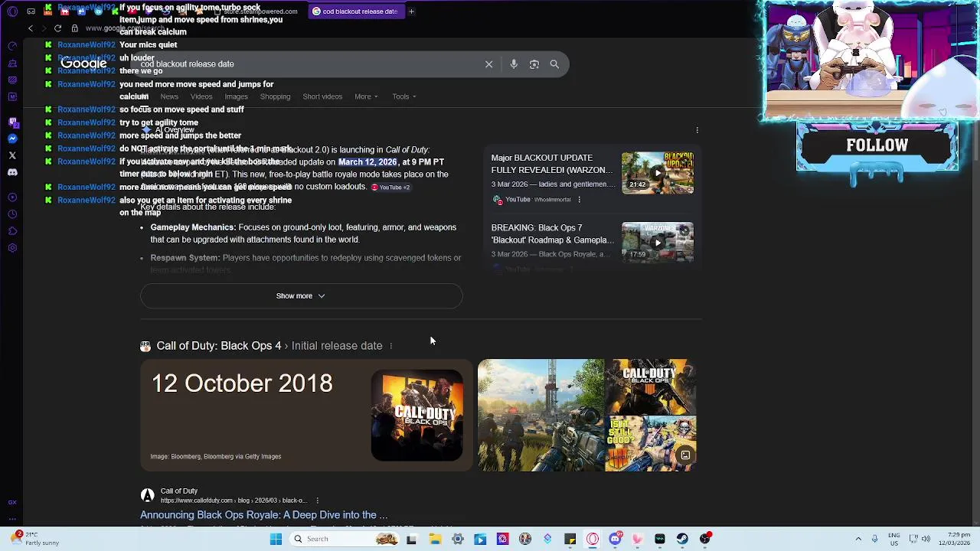The image size is (980, 551).
Task: Open AI Overview three-dot options
Action: [697, 130]
